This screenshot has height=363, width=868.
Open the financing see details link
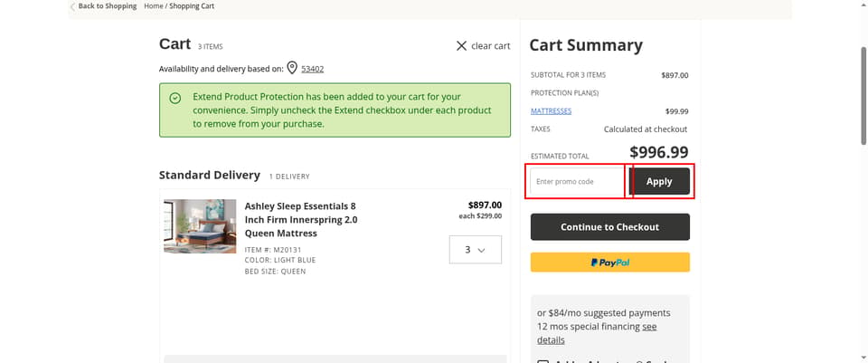(x=597, y=333)
